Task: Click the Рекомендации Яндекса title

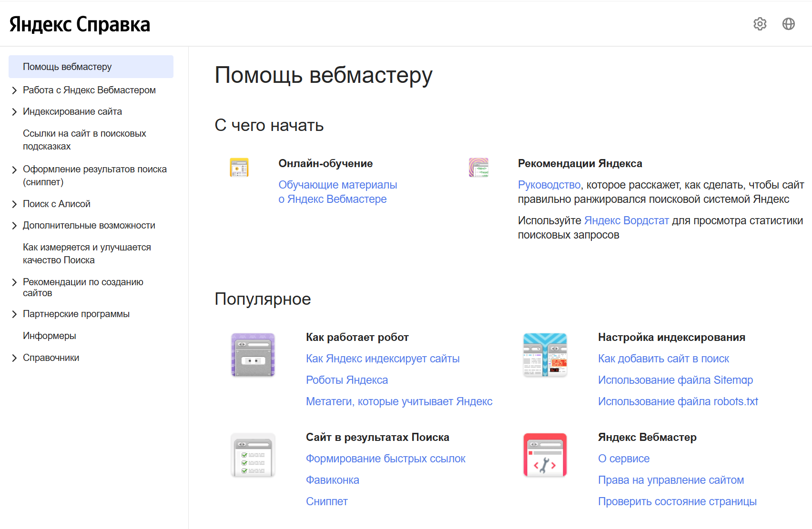Action: pyautogui.click(x=580, y=163)
